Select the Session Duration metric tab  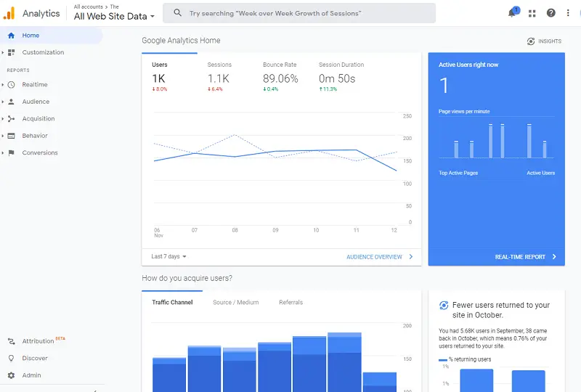341,77
